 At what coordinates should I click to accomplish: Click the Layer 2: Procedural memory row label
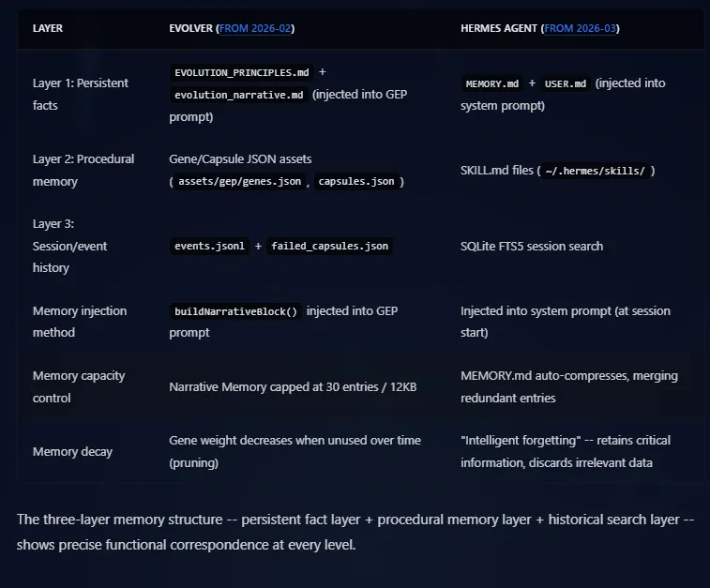pyautogui.click(x=83, y=170)
